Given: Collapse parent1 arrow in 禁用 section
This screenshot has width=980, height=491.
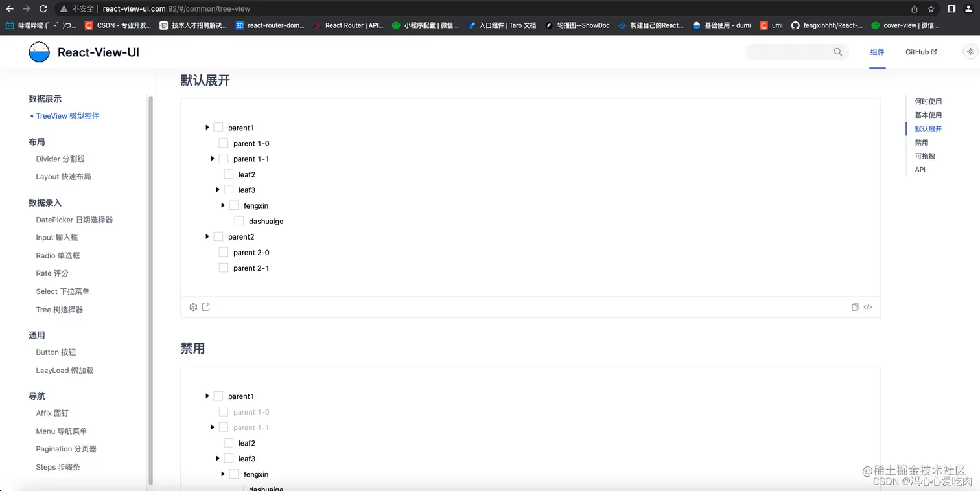Looking at the screenshot, I should click(207, 396).
